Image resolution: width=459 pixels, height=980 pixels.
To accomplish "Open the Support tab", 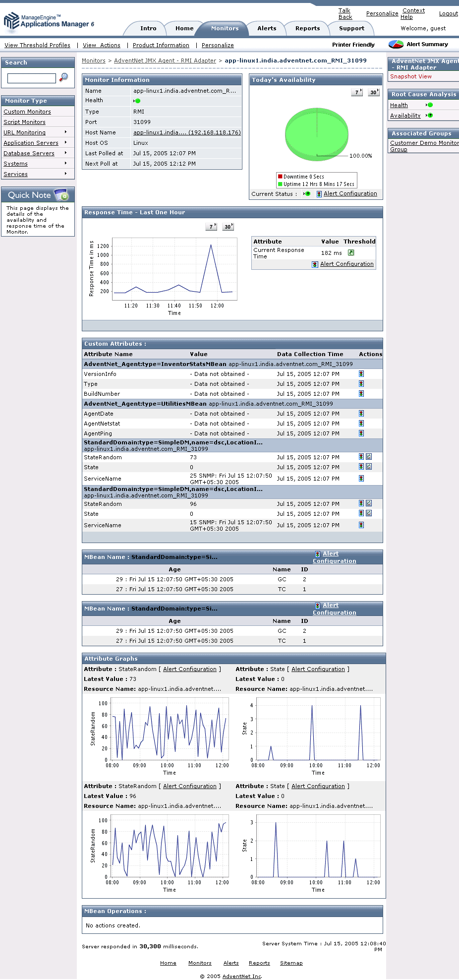I will (352, 29).
